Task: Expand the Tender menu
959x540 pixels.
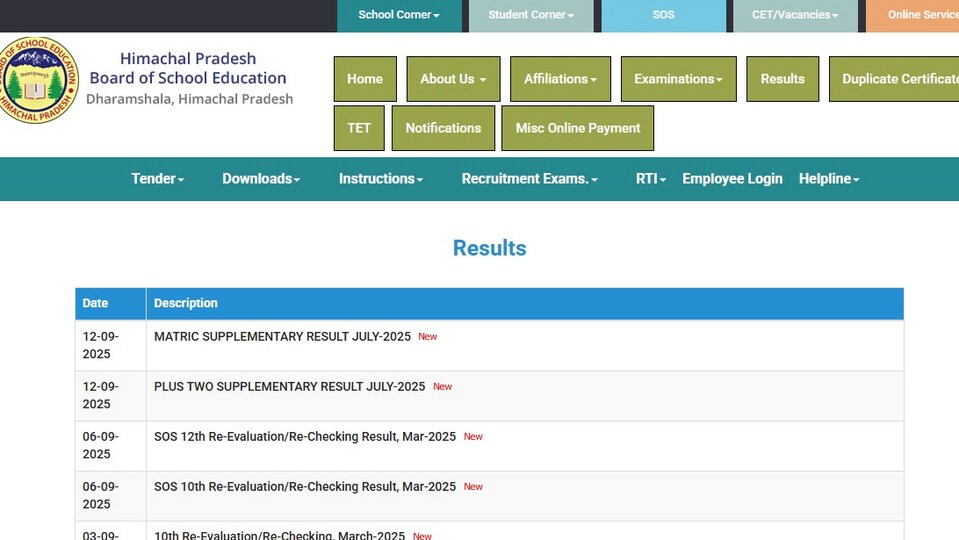Action: coord(157,179)
